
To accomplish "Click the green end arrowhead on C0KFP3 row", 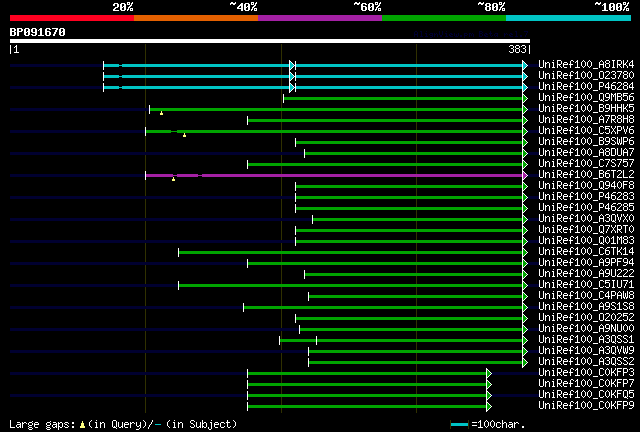I will click(x=489, y=374).
